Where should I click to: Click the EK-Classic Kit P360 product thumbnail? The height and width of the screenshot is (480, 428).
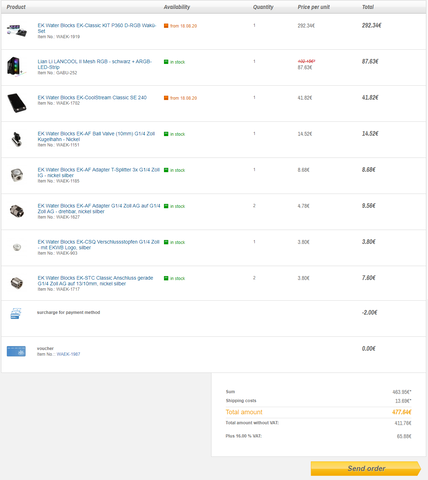[17, 31]
